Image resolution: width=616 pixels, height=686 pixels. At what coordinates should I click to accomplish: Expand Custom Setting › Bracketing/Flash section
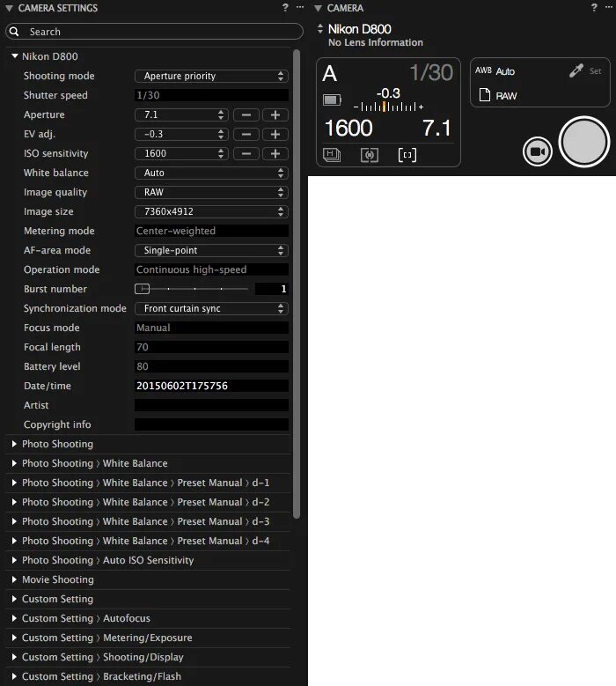[14, 676]
